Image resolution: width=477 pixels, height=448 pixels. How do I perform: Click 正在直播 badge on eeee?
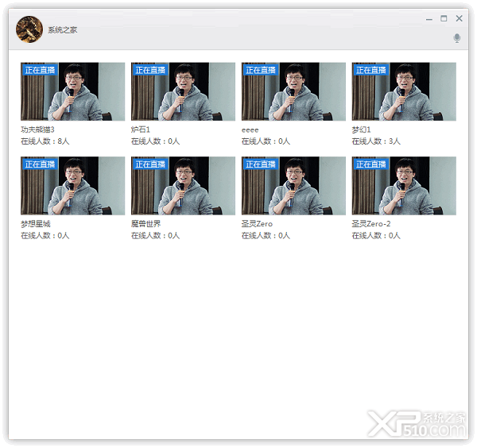point(261,70)
